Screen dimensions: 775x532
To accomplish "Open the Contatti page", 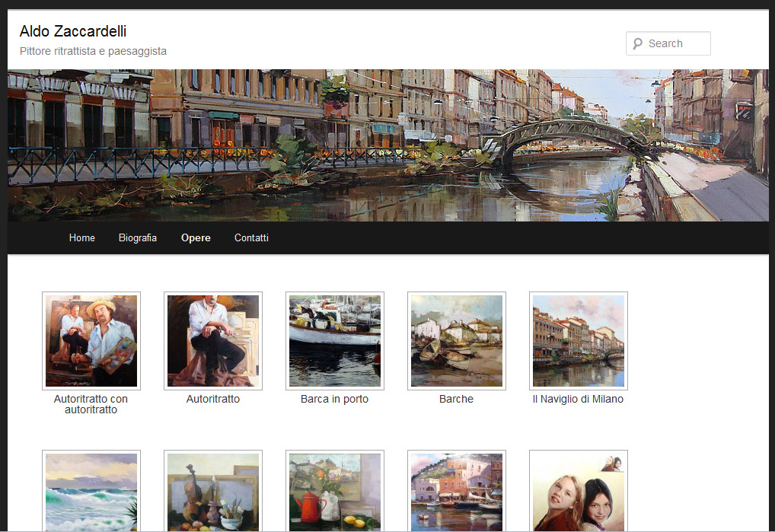I will tap(251, 237).
